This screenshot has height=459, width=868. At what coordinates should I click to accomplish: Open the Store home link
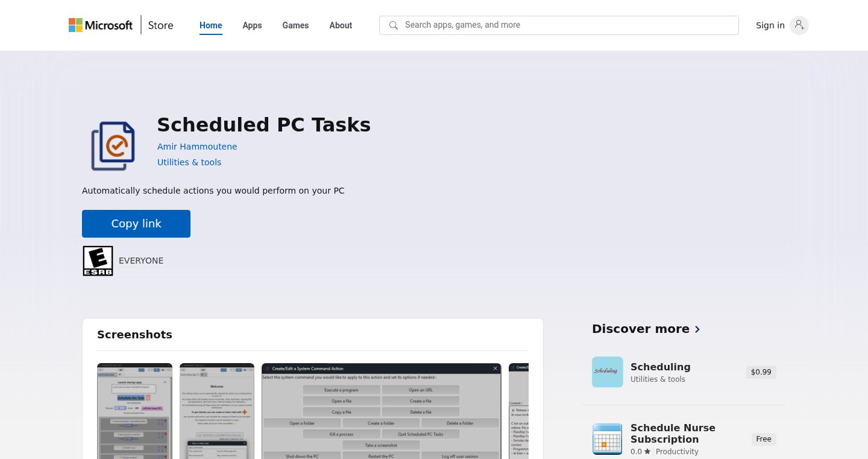160,25
